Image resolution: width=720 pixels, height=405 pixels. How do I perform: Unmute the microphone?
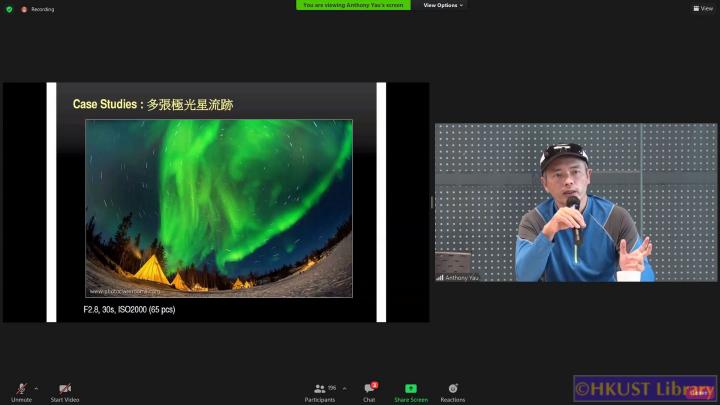(x=21, y=390)
